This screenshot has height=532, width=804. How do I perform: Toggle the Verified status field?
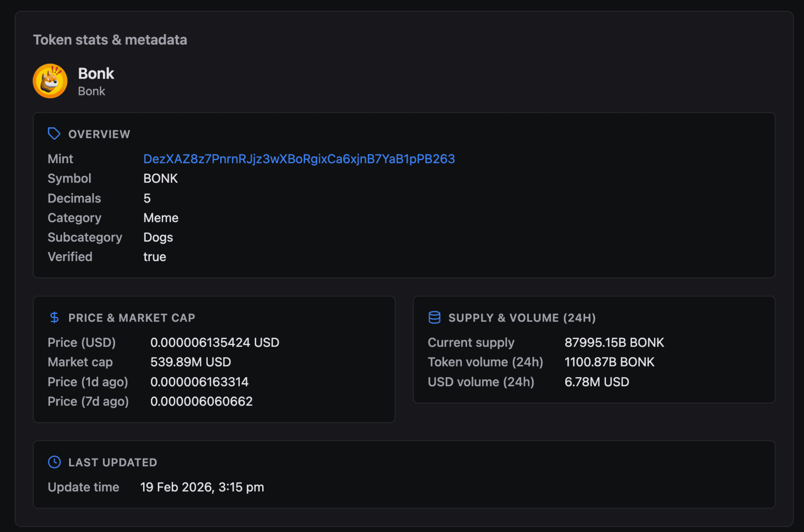tap(70, 257)
